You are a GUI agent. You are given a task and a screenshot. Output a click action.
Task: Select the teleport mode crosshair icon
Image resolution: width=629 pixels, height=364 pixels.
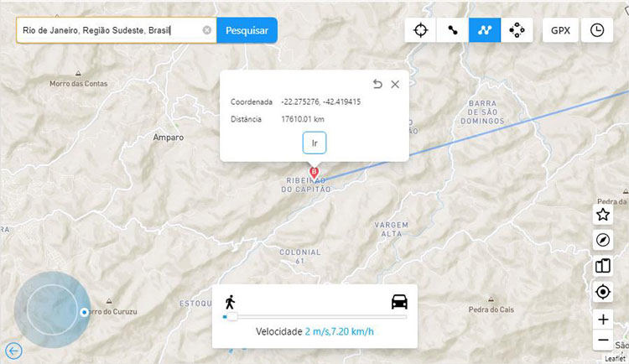[421, 30]
